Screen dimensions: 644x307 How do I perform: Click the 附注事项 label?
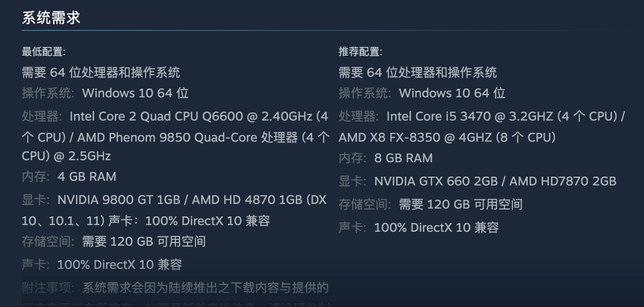point(48,287)
